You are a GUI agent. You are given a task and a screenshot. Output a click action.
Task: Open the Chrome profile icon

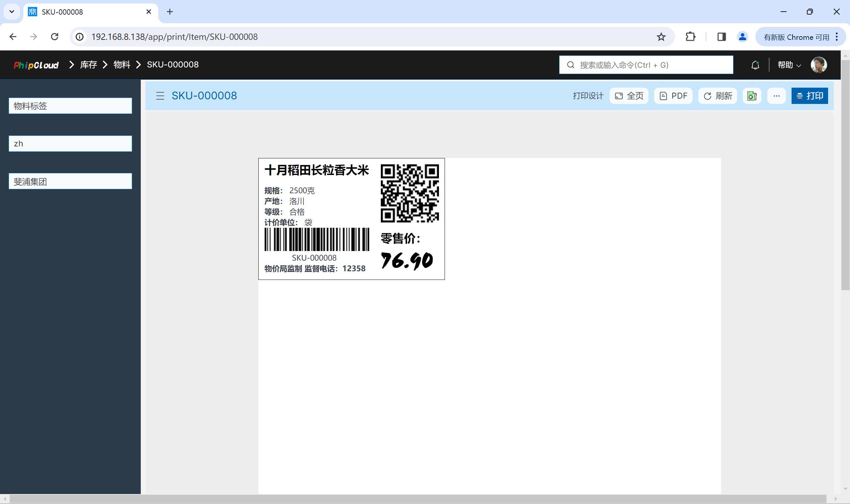(x=742, y=37)
